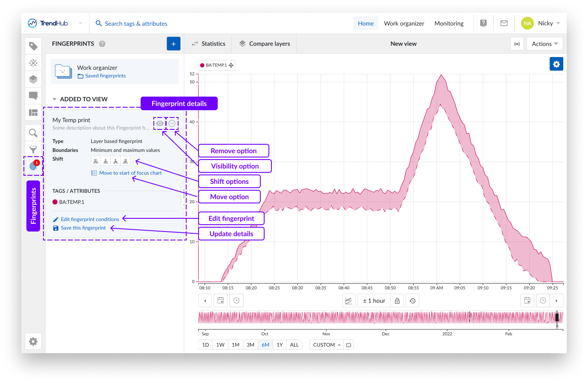
Task: Toggle visibility of My Temp print
Action: (159, 123)
